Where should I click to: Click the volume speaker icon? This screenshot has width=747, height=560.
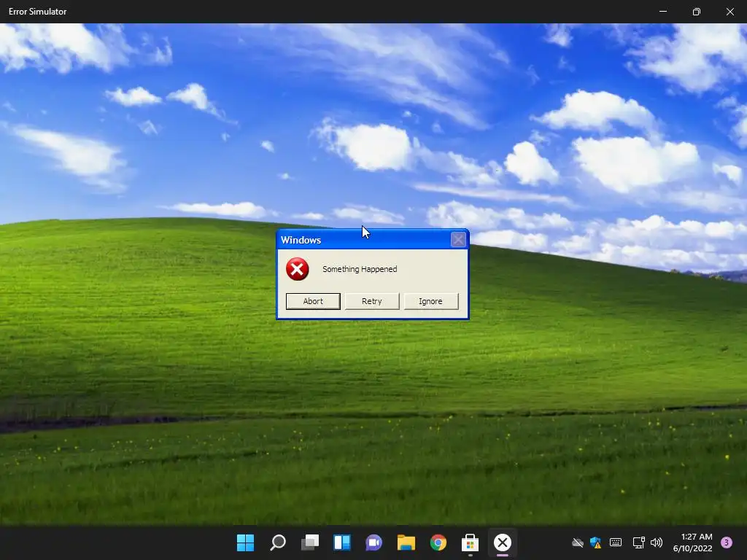coord(657,542)
